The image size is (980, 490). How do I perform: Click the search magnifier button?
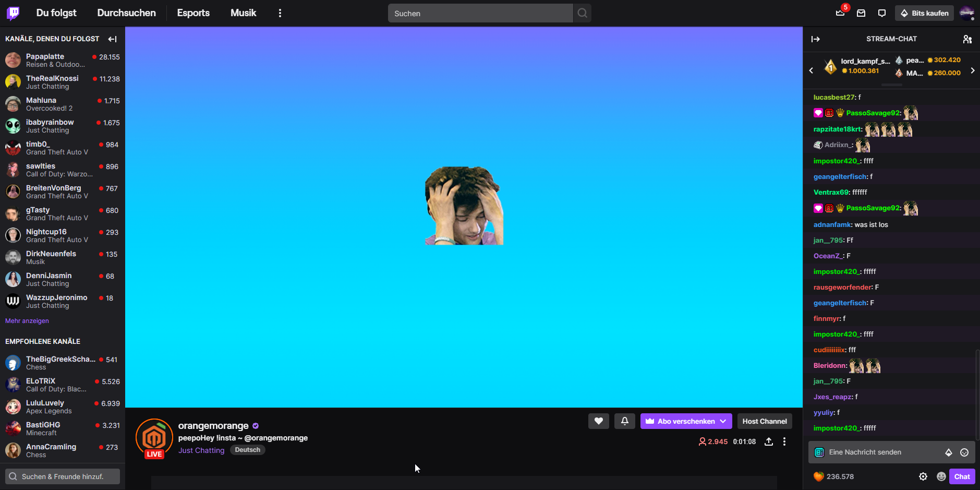tap(582, 13)
